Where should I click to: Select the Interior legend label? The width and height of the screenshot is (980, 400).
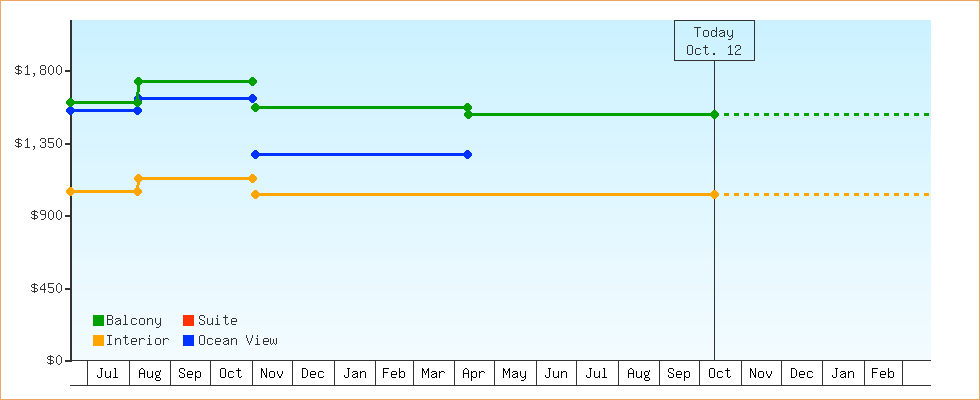click(137, 340)
